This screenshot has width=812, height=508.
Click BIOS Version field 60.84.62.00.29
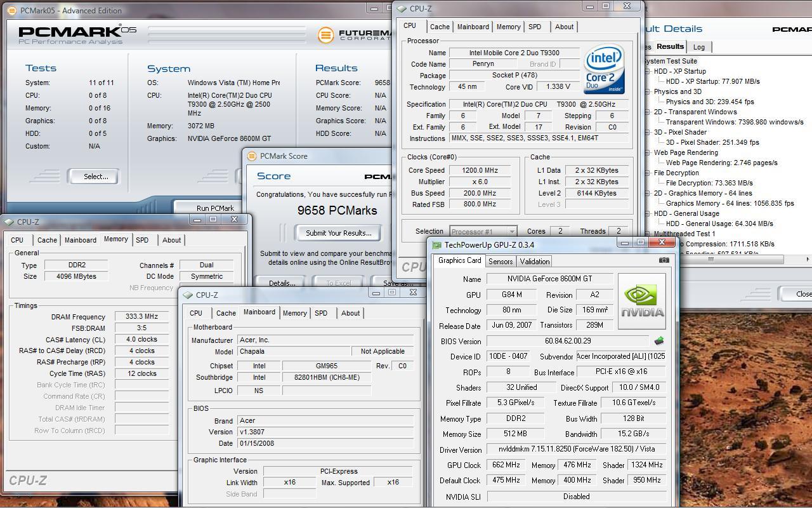[567, 341]
